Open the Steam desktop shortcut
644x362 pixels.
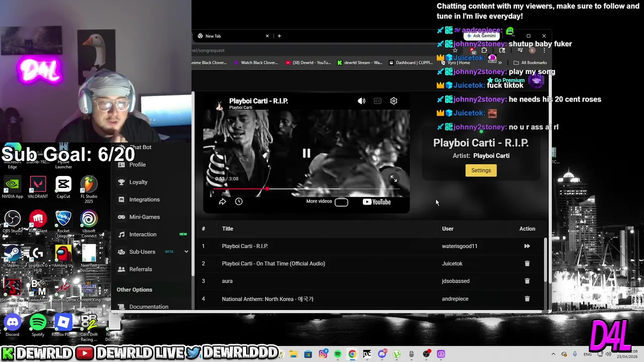point(13,256)
